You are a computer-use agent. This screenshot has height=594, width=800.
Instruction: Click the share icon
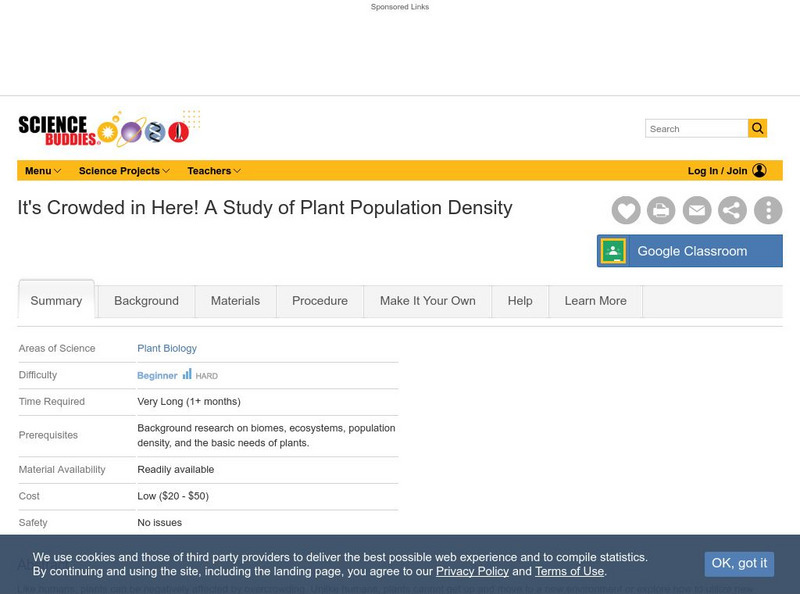[732, 210]
